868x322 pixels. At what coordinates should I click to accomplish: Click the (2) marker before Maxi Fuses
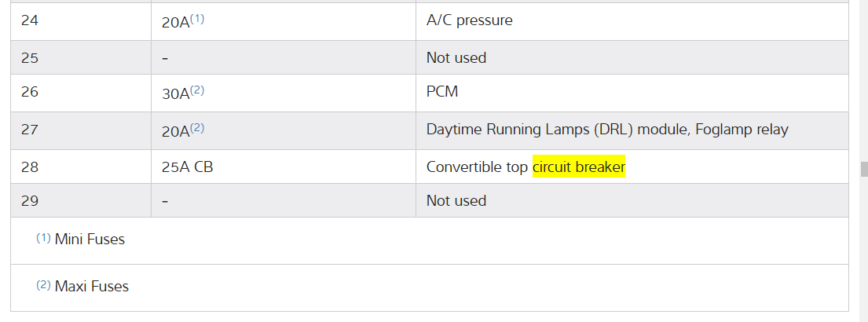pos(43,285)
